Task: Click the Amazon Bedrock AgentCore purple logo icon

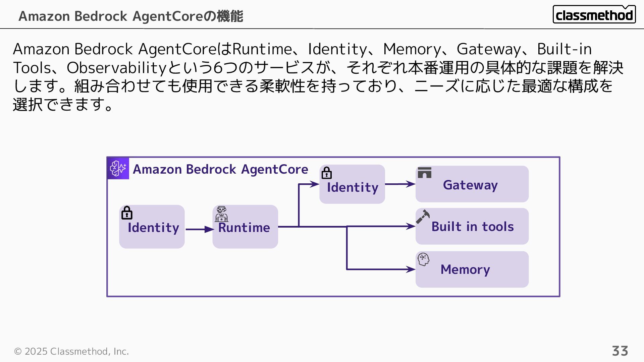Action: [x=118, y=168]
